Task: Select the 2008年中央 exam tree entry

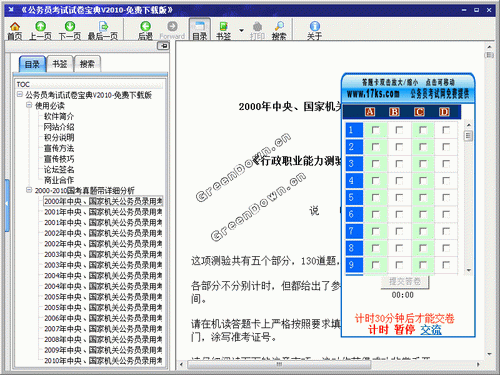Action: coord(103,340)
